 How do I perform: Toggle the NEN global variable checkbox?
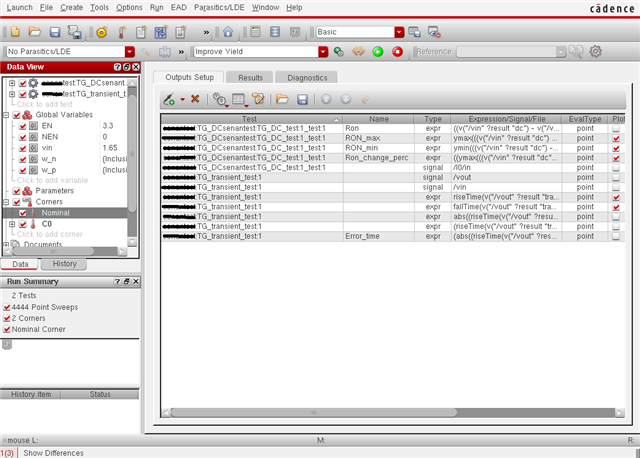pos(23,137)
